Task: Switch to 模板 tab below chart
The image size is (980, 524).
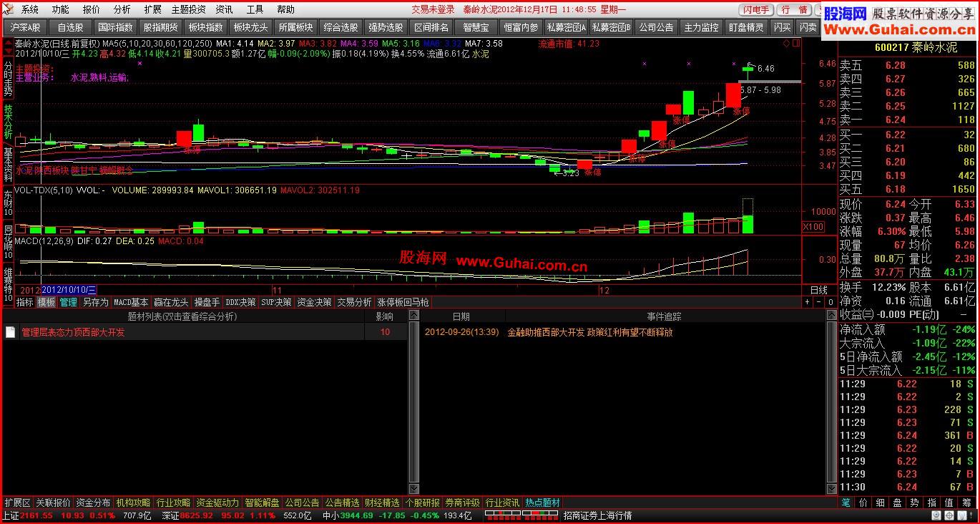Action: 46,302
